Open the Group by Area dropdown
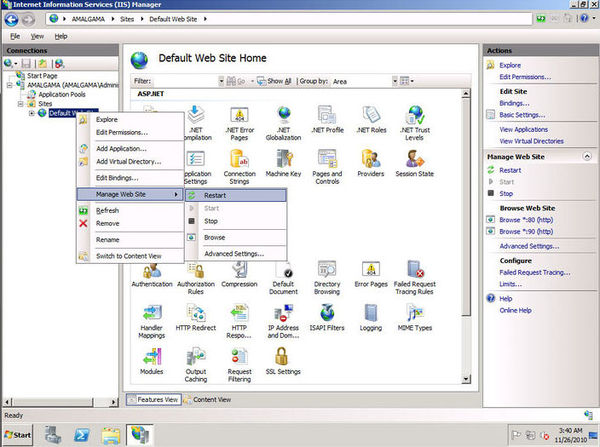The width and height of the screenshot is (600, 447). click(395, 81)
